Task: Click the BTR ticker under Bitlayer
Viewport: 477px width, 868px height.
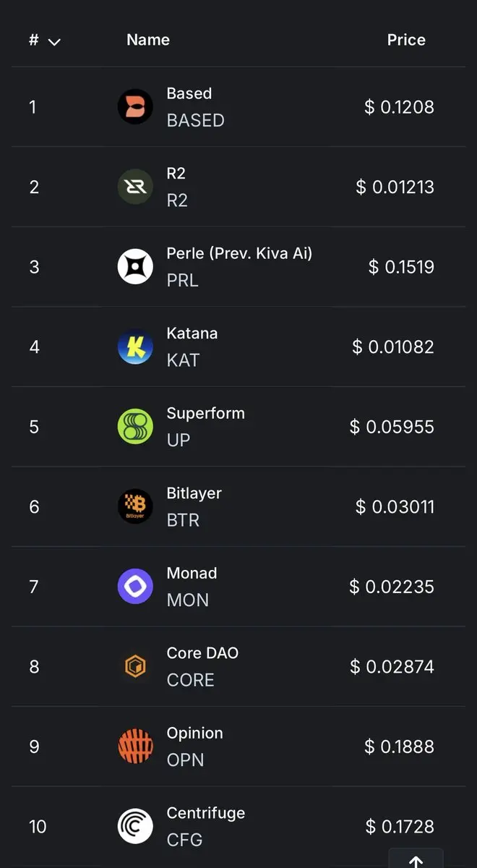Action: 183,520
